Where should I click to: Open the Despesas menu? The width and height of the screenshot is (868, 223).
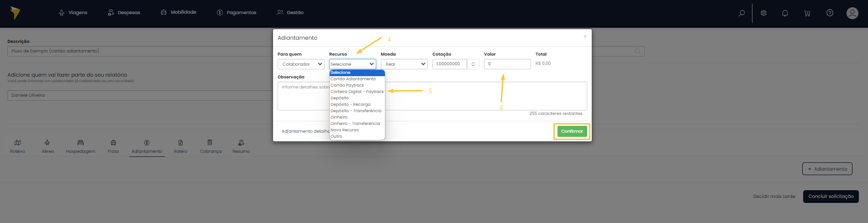(124, 13)
